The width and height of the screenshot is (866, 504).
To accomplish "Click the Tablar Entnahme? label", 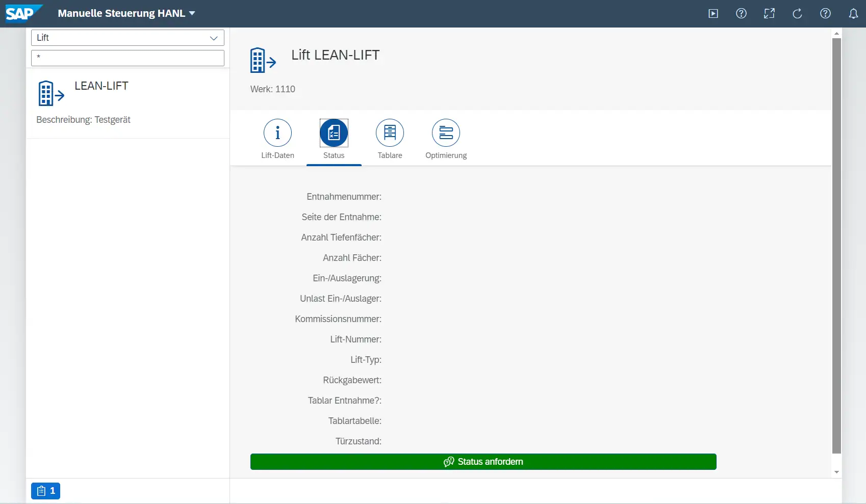I will pos(345,401).
